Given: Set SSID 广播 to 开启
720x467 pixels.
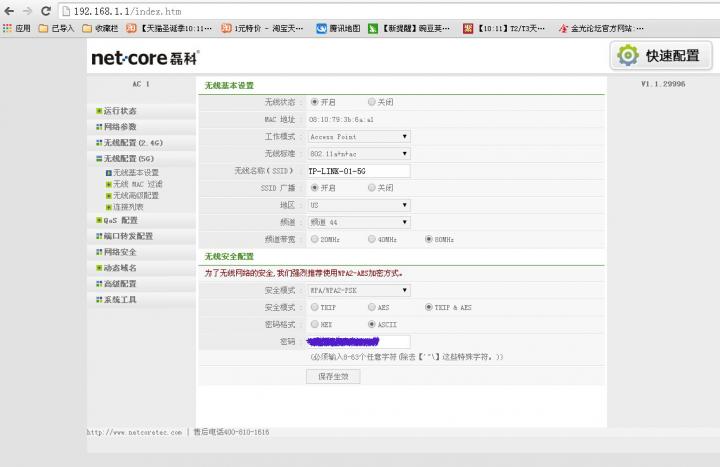Looking at the screenshot, I should coord(315,187).
